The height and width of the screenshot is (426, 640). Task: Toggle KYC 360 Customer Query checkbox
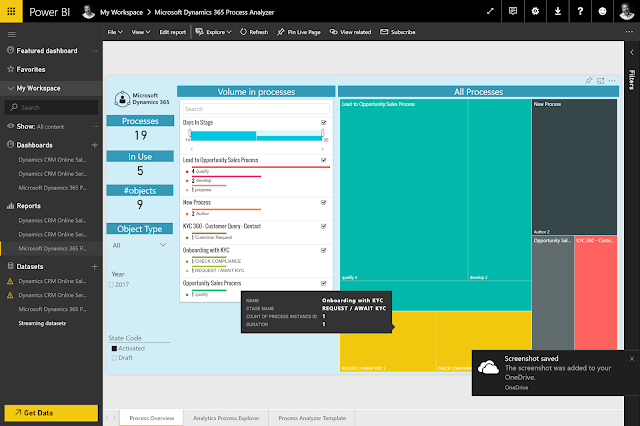coord(324,226)
